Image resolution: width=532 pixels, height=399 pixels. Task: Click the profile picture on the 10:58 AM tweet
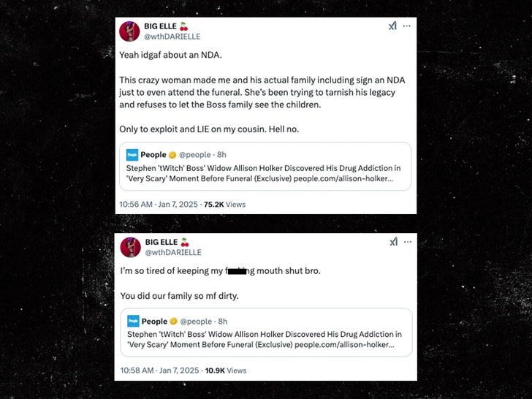[129, 247]
